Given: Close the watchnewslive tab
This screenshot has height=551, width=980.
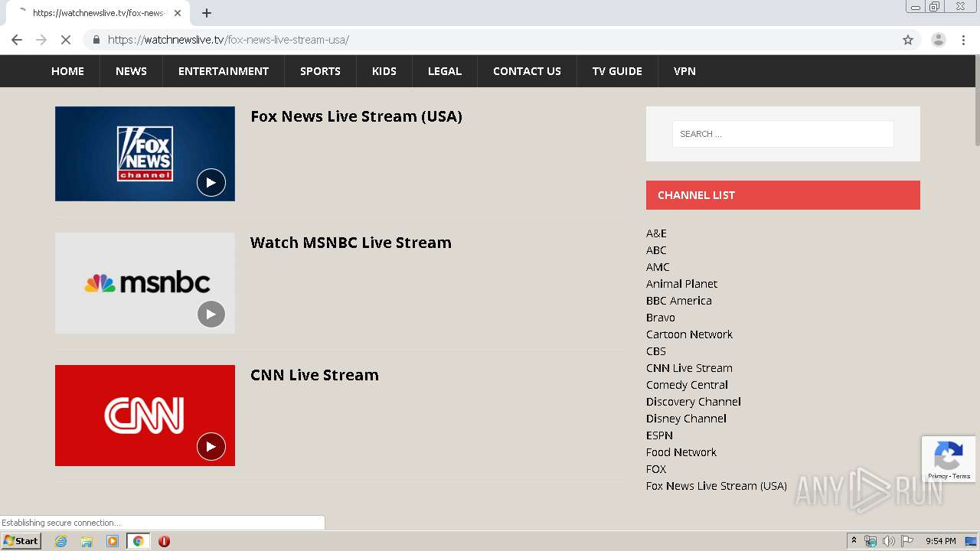Looking at the screenshot, I should coord(178,13).
